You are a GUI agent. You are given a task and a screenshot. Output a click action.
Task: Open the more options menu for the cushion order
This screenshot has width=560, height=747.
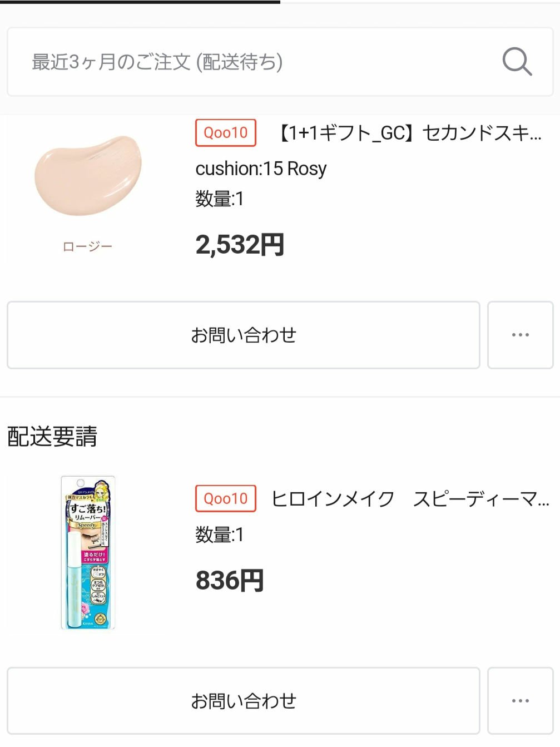520,335
